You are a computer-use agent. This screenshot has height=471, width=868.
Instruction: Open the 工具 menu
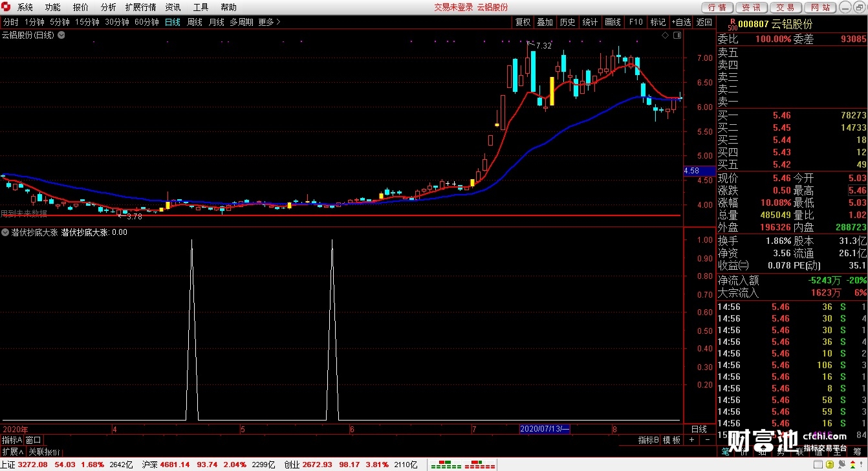201,7
